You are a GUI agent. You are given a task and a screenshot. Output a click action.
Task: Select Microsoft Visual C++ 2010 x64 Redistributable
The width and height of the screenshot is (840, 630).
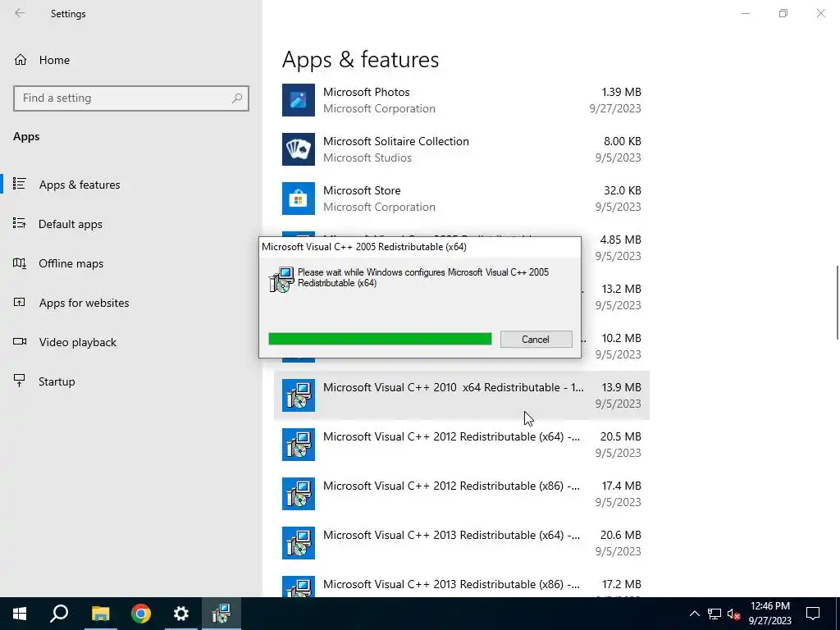[x=462, y=395]
